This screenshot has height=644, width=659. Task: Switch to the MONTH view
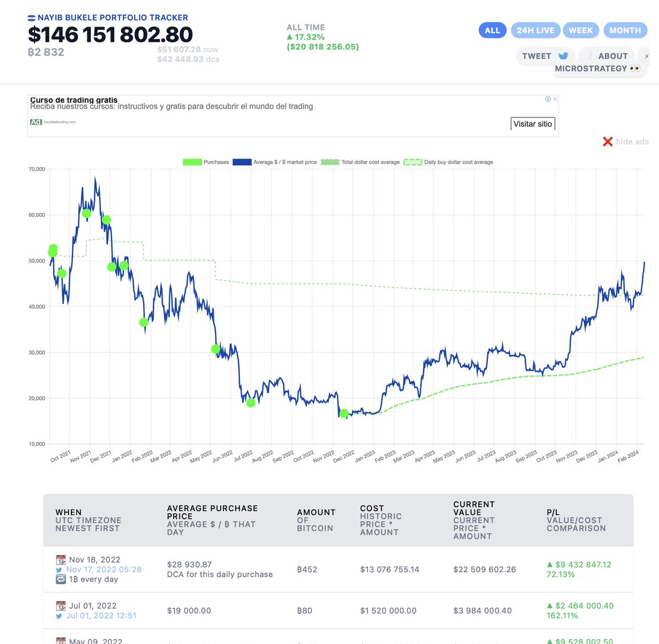(625, 30)
